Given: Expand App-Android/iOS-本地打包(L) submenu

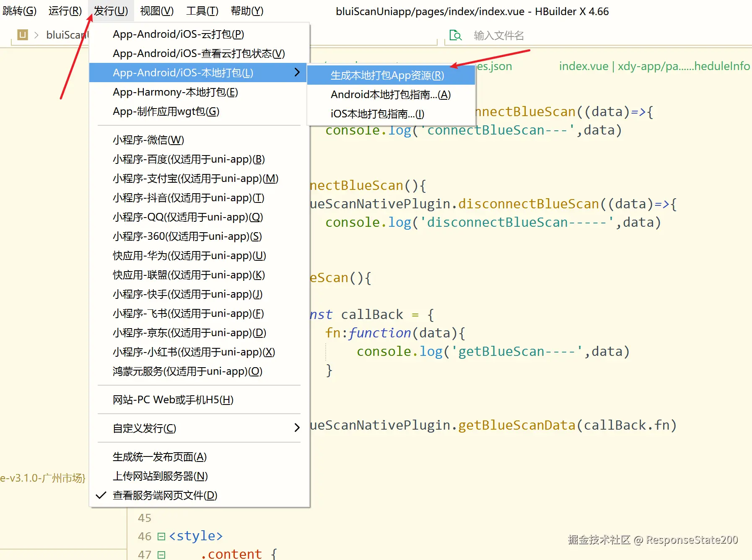Looking at the screenshot, I should click(x=198, y=73).
